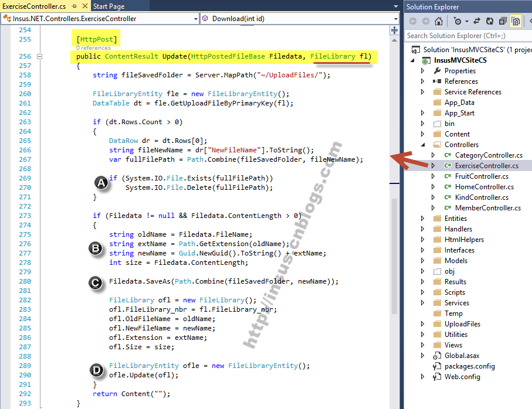Click the Web.config file icon
This screenshot has width=532, height=409.
437,377
